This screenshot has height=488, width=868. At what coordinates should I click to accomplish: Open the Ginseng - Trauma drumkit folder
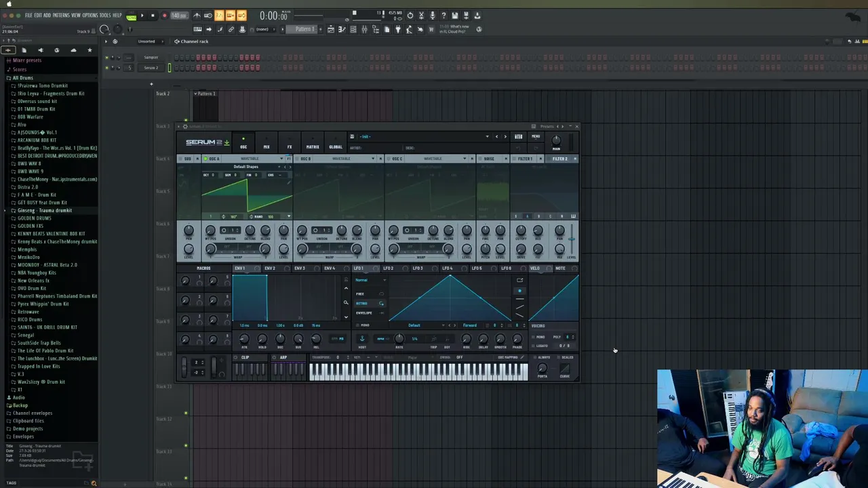(x=44, y=210)
